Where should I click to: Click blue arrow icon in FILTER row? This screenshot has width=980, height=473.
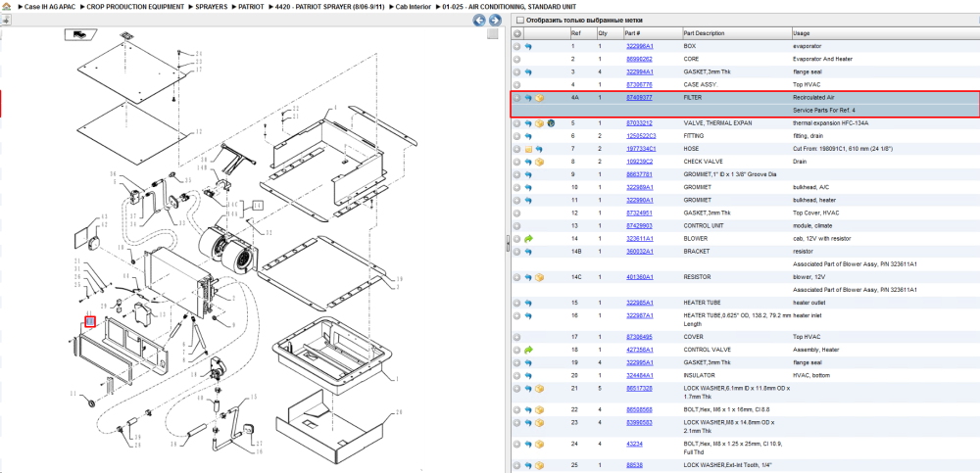point(528,98)
